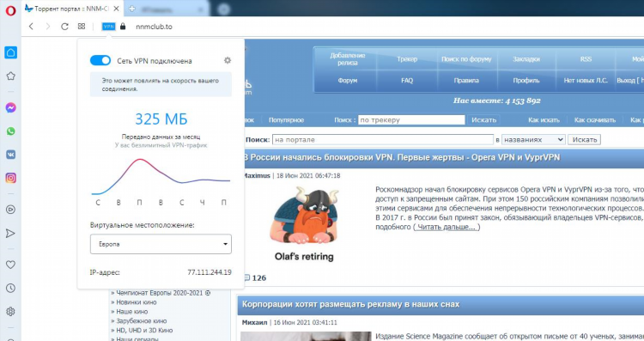Viewport: 644px width, 341px height.
Task: Click the Как скачивать link
Action: click(595, 120)
